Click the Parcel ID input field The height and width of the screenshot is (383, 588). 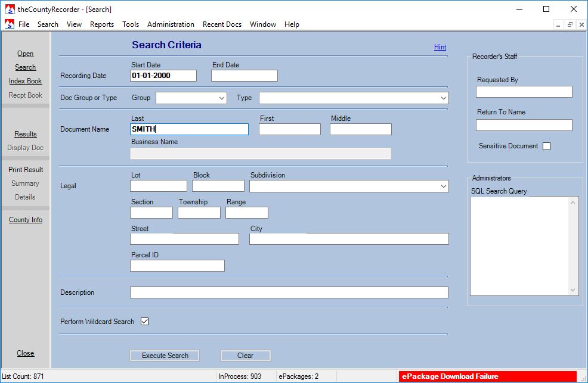[177, 266]
